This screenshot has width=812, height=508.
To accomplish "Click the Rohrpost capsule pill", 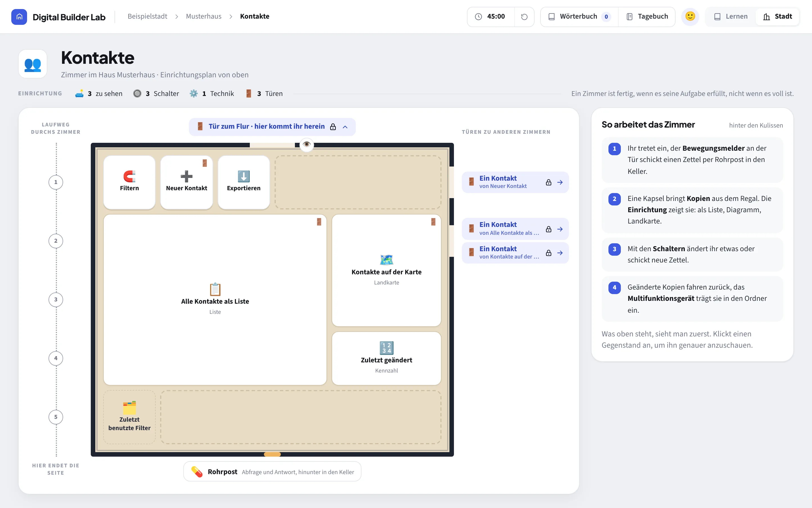I will 272,472.
